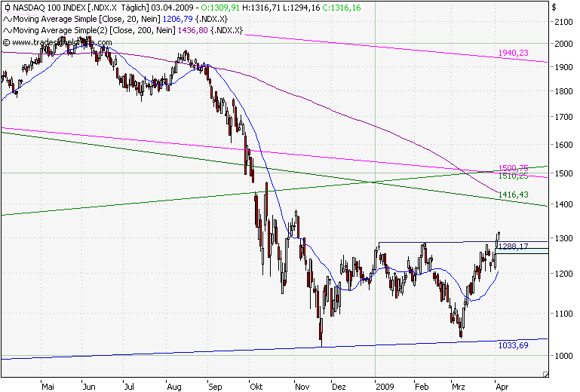Click the 1900 price axis label
580x392 pixels.
coord(563,67)
